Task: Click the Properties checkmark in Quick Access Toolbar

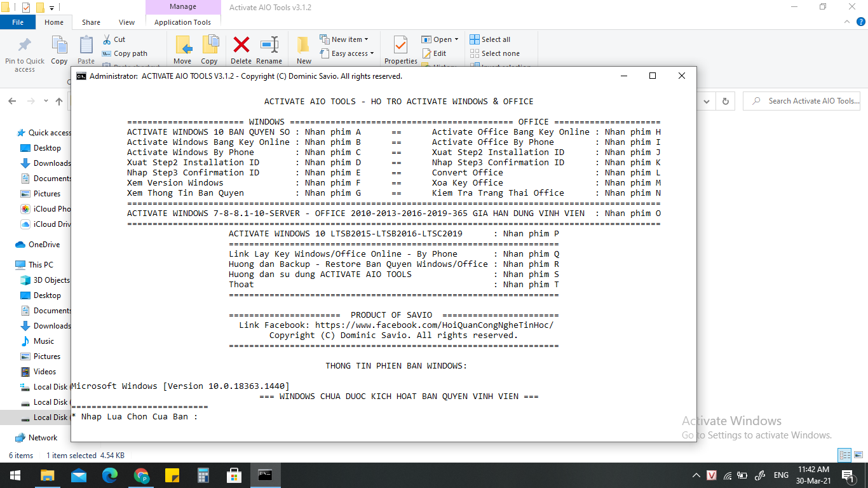Action: (x=25, y=8)
